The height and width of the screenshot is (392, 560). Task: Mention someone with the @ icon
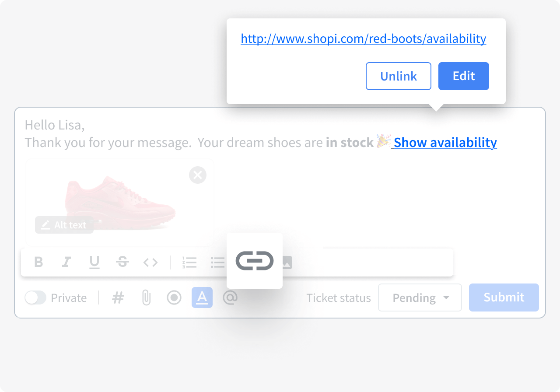point(231,297)
